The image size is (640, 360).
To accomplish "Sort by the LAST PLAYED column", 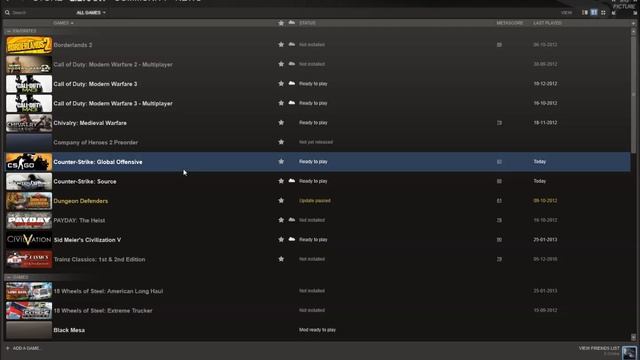I will point(547,23).
